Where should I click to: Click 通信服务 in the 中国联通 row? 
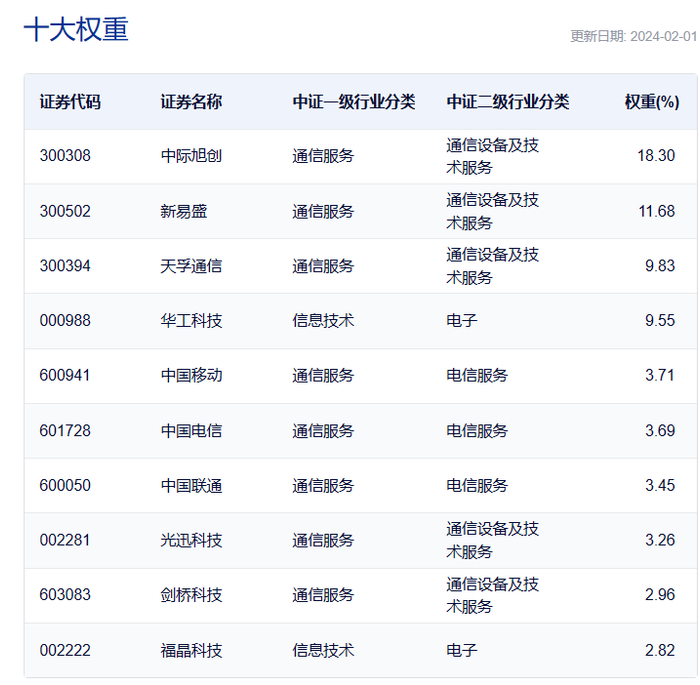click(x=323, y=486)
